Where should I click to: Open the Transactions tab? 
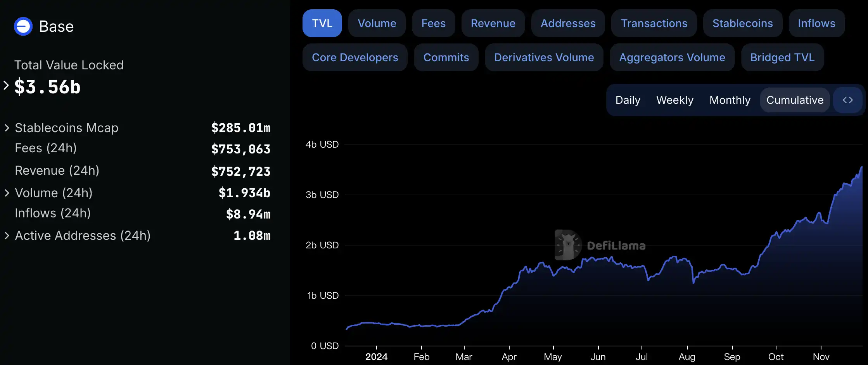click(654, 23)
